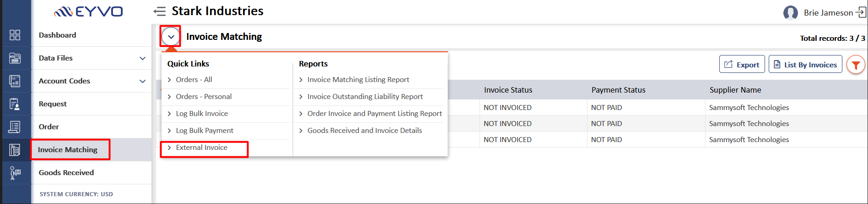Click the Reports heading

tap(313, 64)
